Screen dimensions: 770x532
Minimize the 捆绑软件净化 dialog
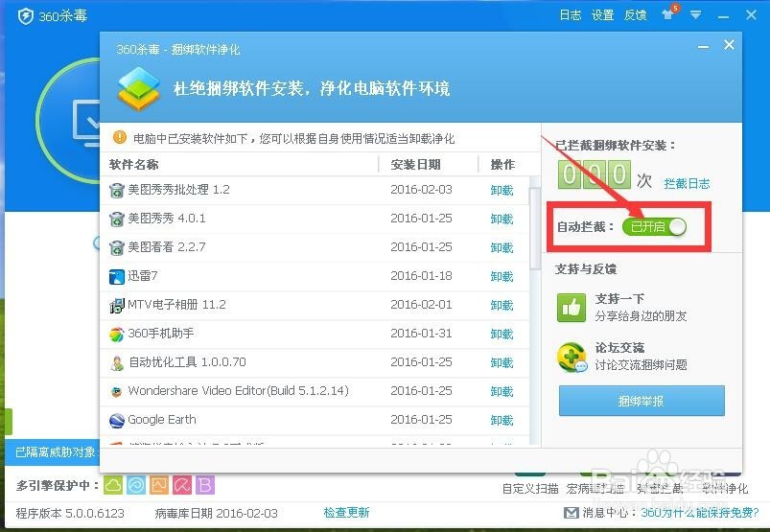coord(703,47)
